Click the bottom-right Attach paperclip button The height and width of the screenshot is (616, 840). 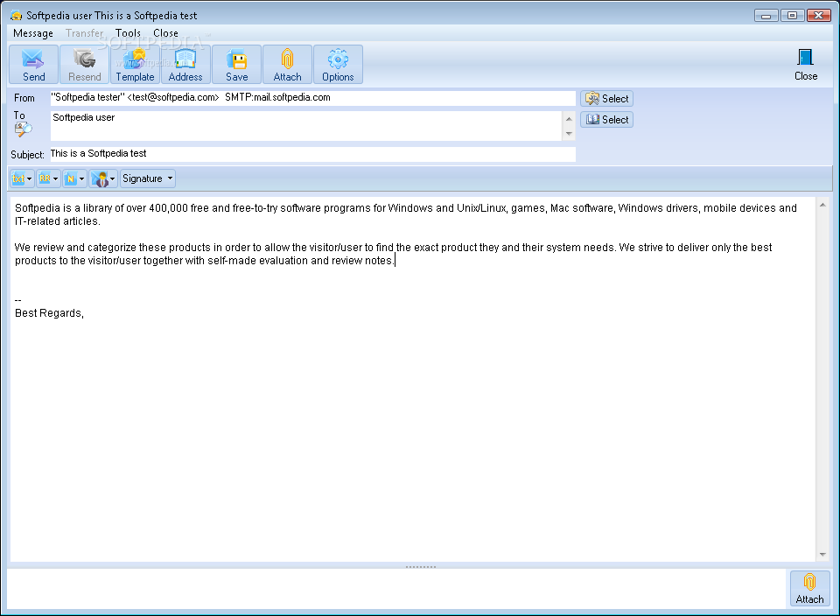809,588
